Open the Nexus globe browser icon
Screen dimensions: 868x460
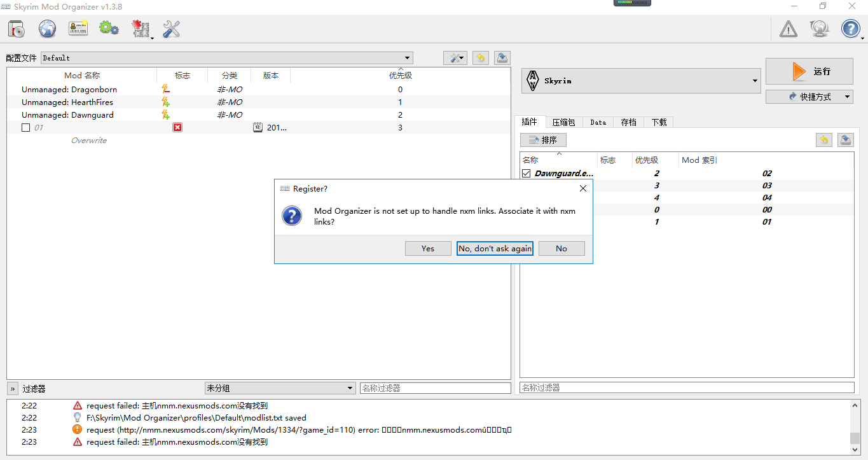coord(48,29)
